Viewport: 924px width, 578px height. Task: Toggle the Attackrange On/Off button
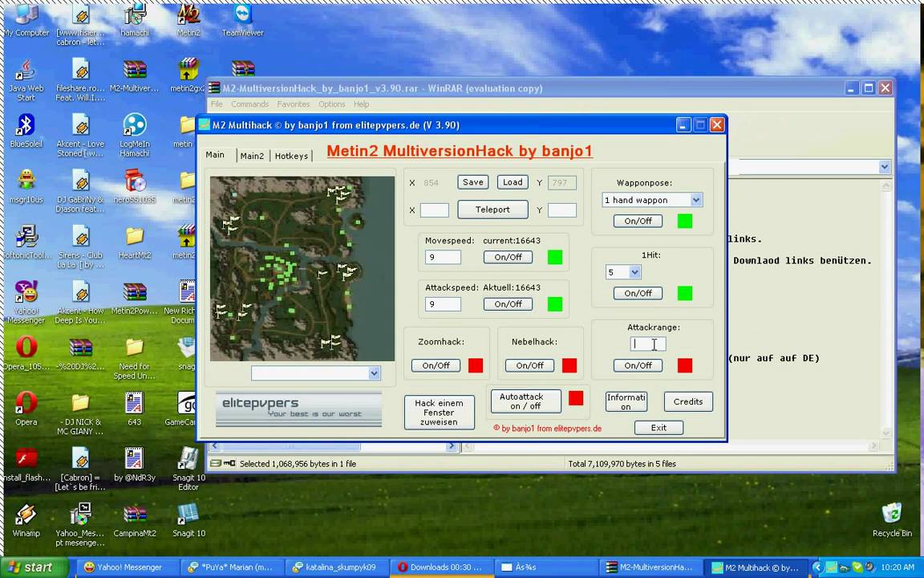[x=638, y=366]
